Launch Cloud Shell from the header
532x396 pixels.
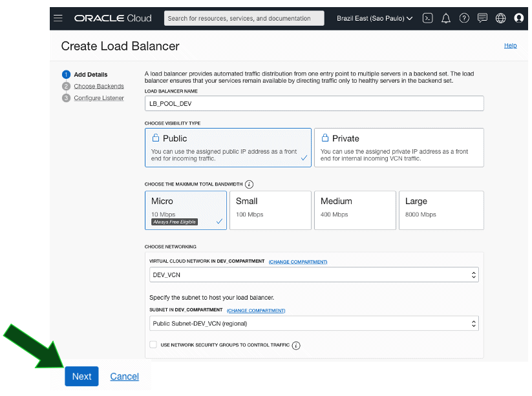tap(427, 18)
